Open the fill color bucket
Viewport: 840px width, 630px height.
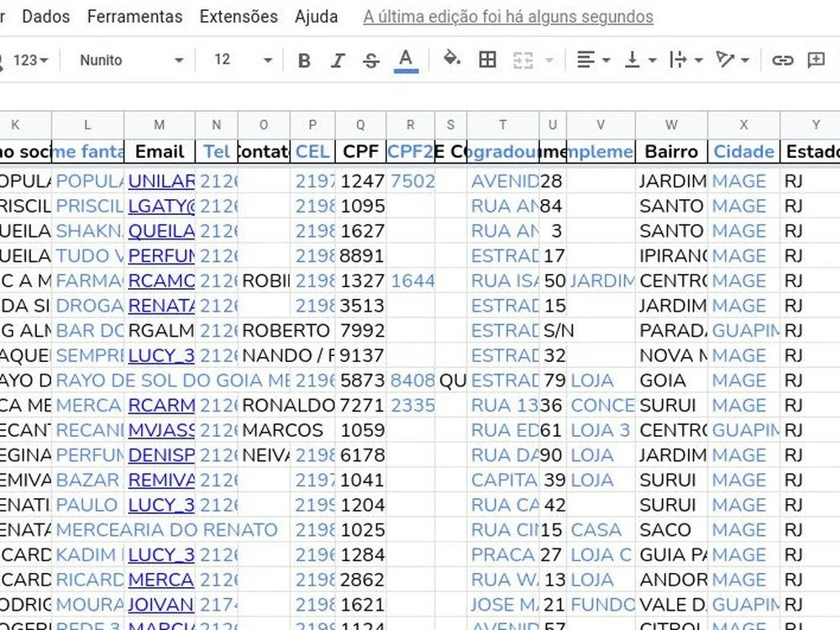(x=452, y=60)
